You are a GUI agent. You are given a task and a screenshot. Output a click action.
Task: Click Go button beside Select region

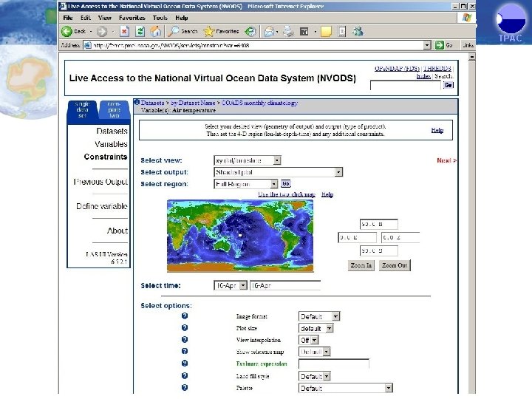[x=286, y=183]
